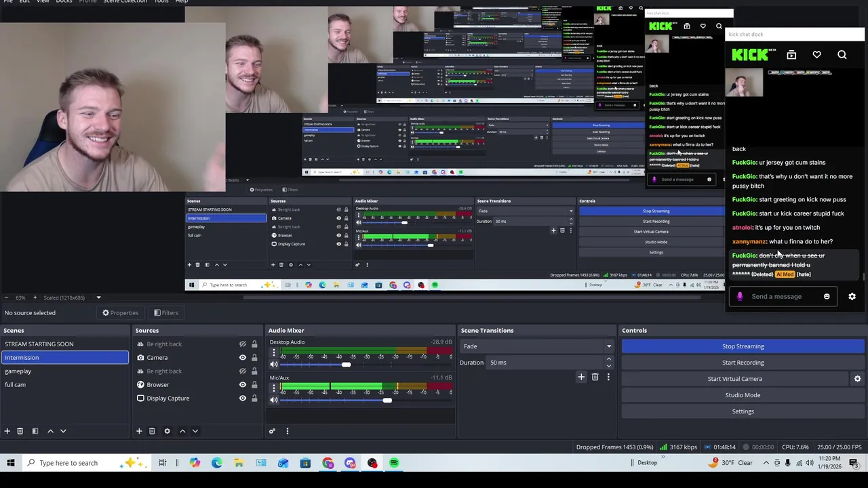Open the emoji picker in Kick chat
The width and height of the screenshot is (868, 488).
(827, 296)
